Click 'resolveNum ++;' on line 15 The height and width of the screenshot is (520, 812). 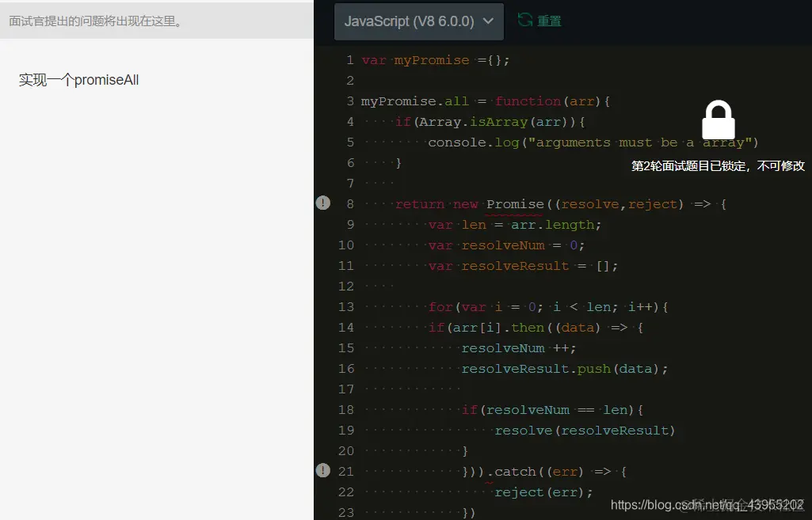coord(519,348)
